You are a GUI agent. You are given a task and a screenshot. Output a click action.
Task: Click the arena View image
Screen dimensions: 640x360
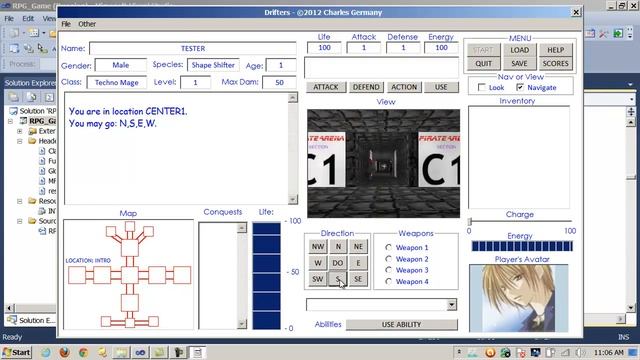click(383, 163)
